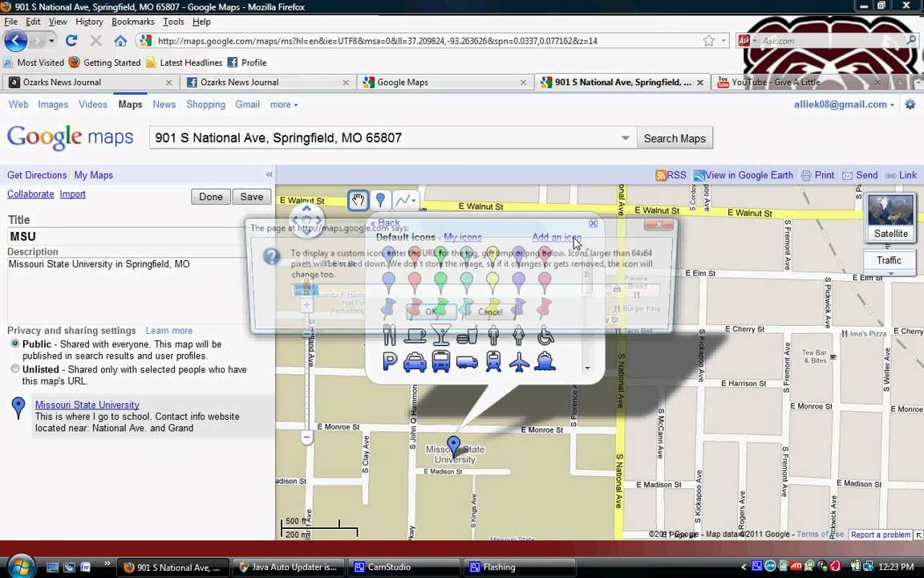Reload the page with refresh icon
Viewport: 924px width, 578px height.
(x=71, y=41)
